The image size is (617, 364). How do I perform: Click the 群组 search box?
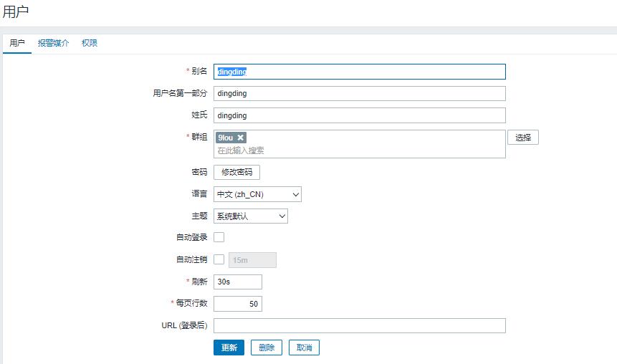(358, 150)
